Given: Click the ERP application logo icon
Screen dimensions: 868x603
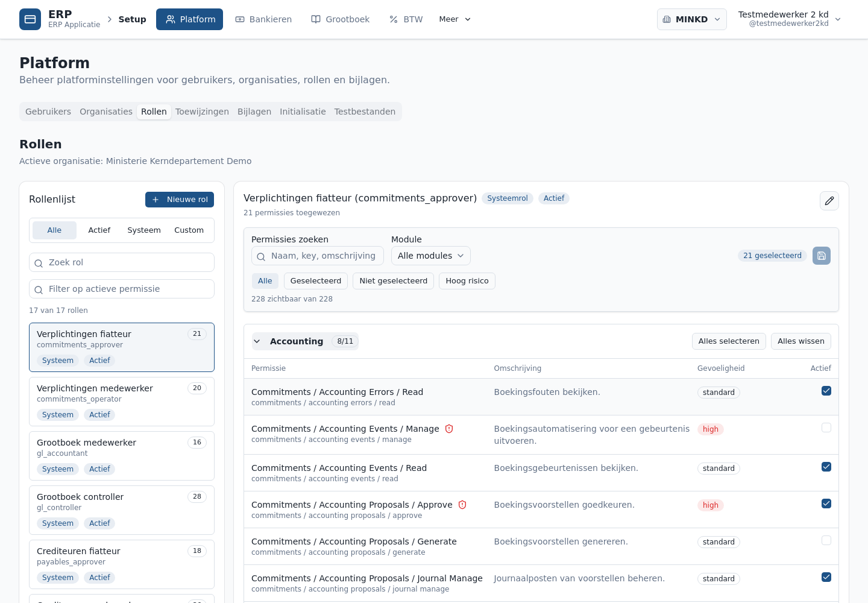Looking at the screenshot, I should [x=30, y=19].
